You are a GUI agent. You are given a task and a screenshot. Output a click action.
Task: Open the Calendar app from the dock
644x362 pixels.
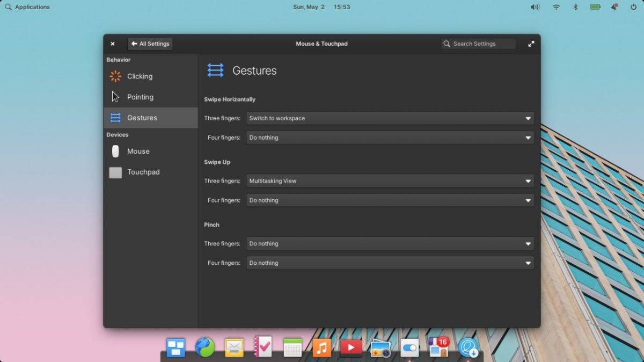292,347
